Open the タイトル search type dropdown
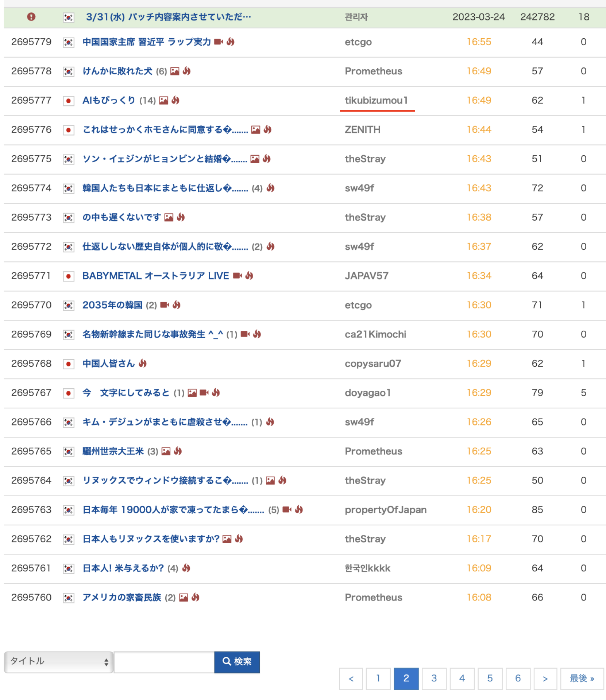The height and width of the screenshot is (700, 606). click(x=59, y=662)
